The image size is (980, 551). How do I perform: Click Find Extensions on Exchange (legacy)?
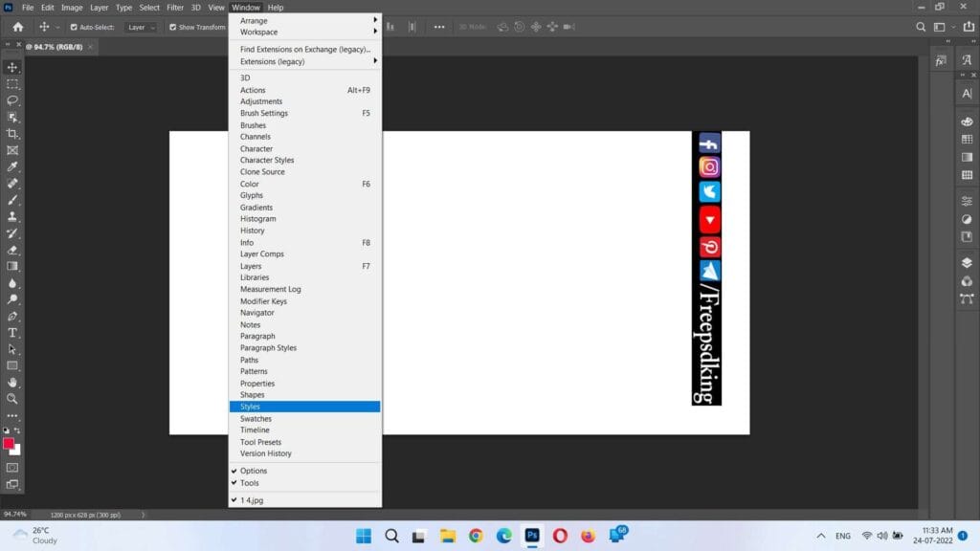coord(304,49)
